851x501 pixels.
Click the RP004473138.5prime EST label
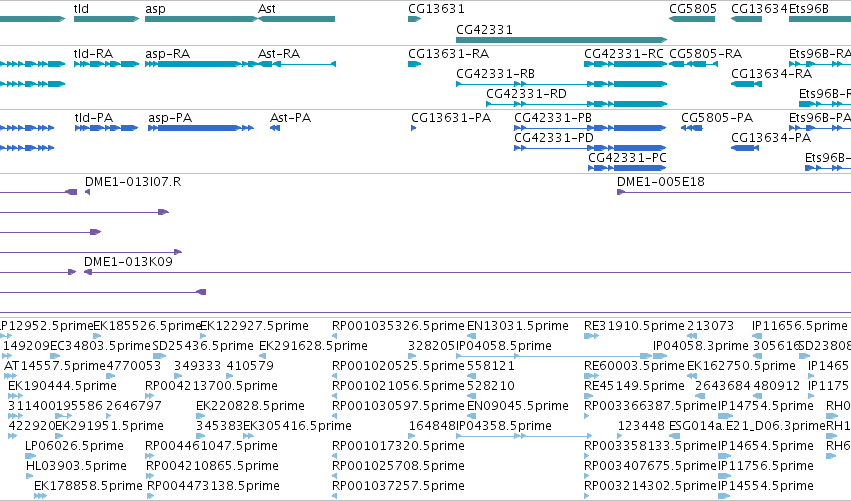(x=213, y=486)
